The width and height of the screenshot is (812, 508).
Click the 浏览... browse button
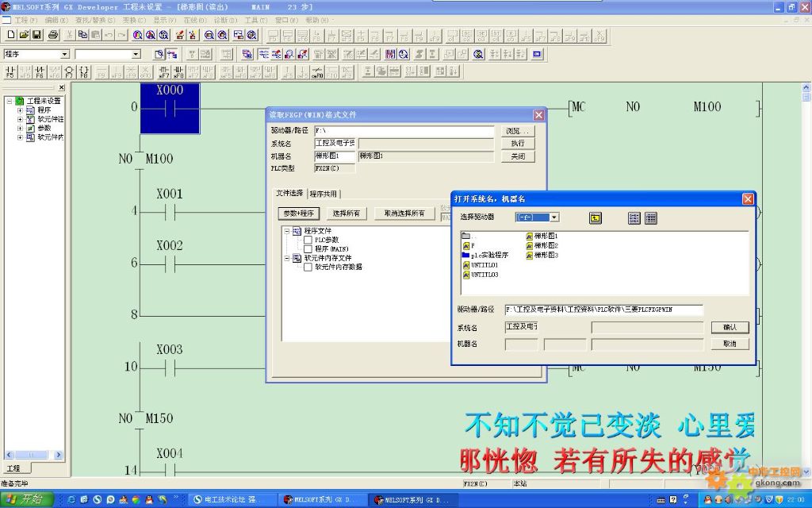[517, 131]
